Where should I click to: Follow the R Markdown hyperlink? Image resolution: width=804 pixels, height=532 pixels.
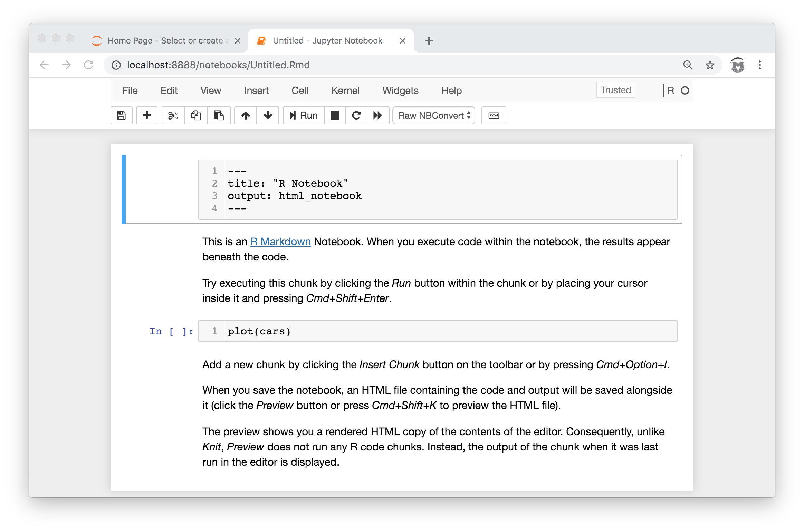click(280, 241)
